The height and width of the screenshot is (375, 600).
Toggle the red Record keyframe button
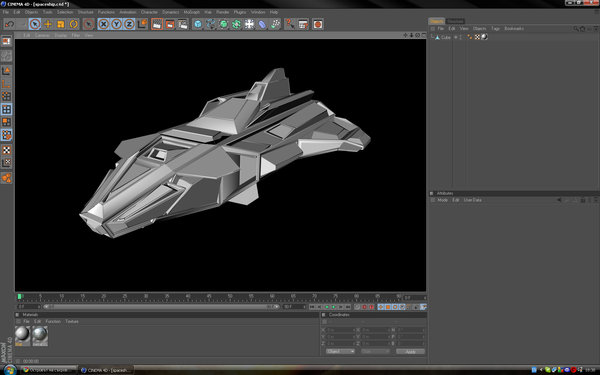pos(364,307)
